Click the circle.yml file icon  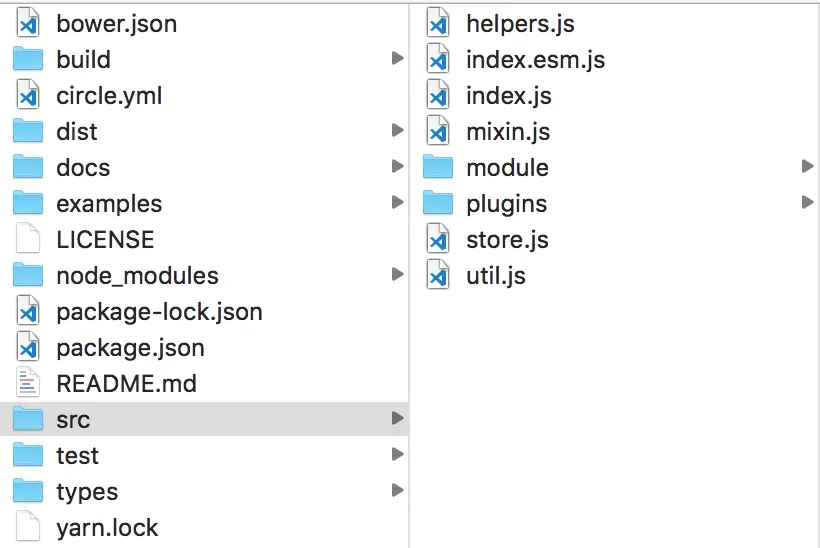[28, 96]
